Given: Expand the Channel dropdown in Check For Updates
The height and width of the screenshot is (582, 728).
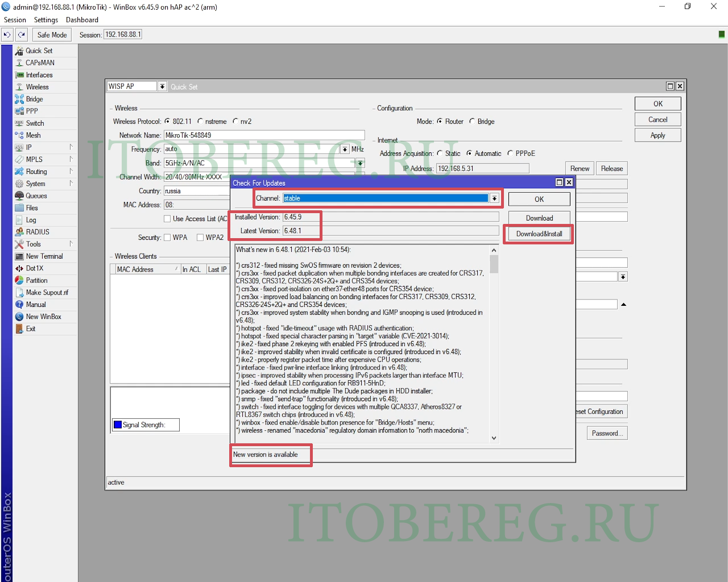Looking at the screenshot, I should pos(494,198).
